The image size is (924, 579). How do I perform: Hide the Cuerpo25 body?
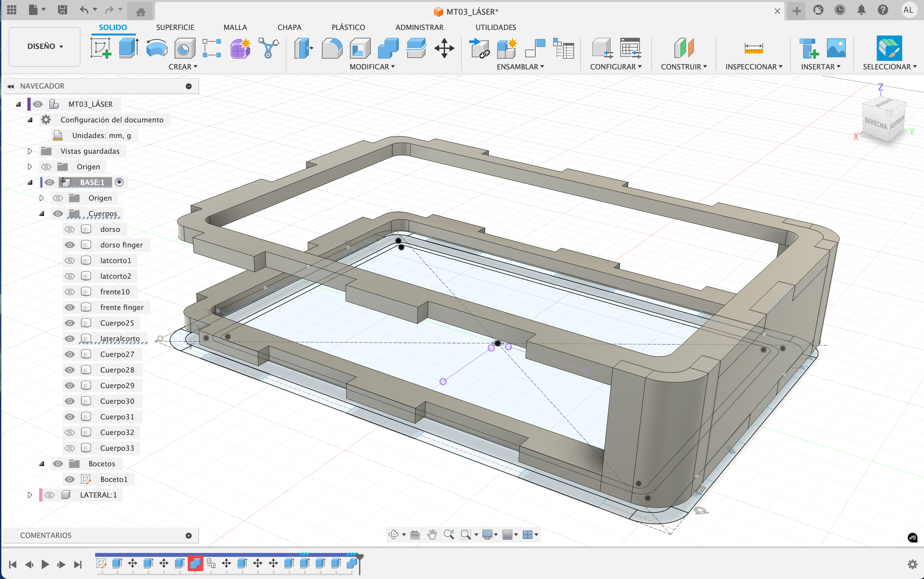click(69, 323)
